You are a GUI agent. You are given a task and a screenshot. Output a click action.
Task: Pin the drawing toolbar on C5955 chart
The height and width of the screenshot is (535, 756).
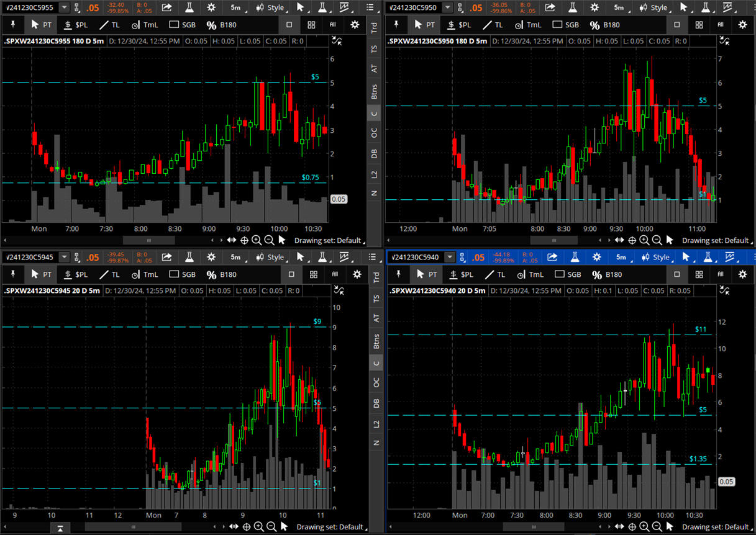pyautogui.click(x=12, y=25)
